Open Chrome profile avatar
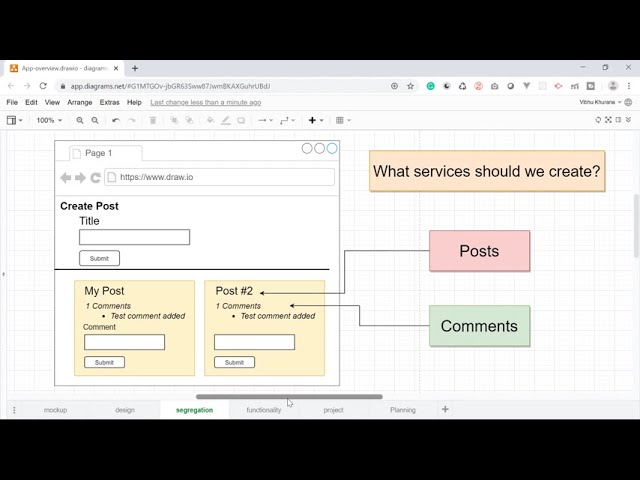The height and width of the screenshot is (480, 640). [613, 86]
